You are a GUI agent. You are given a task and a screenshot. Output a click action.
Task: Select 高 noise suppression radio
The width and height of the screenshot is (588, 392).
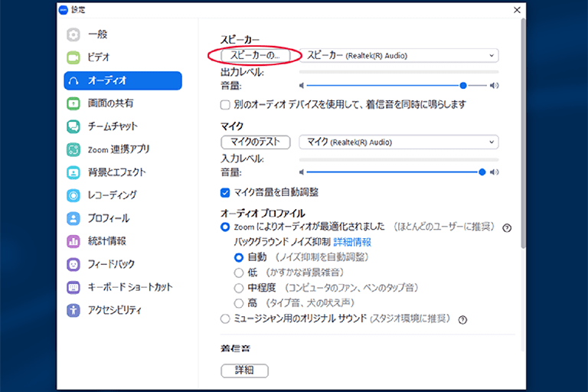239,303
